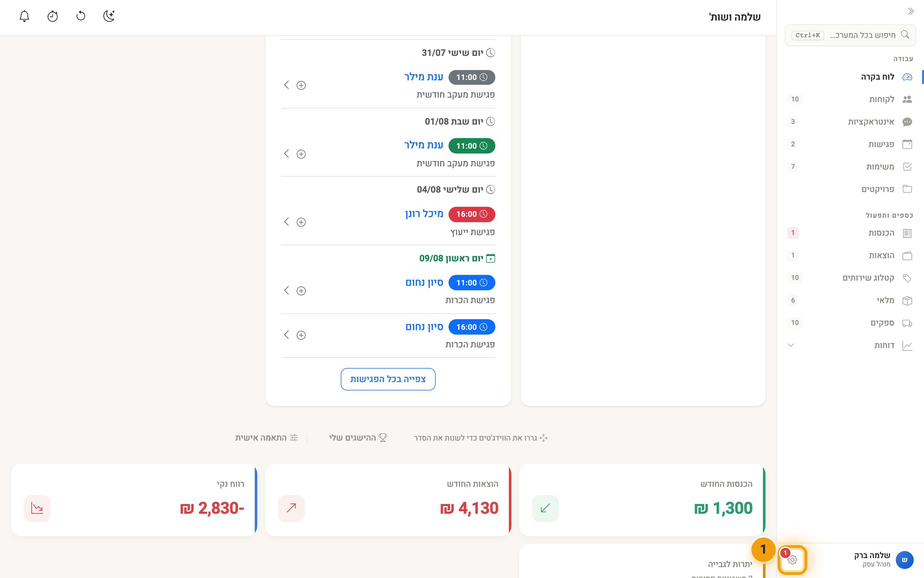Open the notifications bell
This screenshot has height=578, width=924.
(x=24, y=16)
